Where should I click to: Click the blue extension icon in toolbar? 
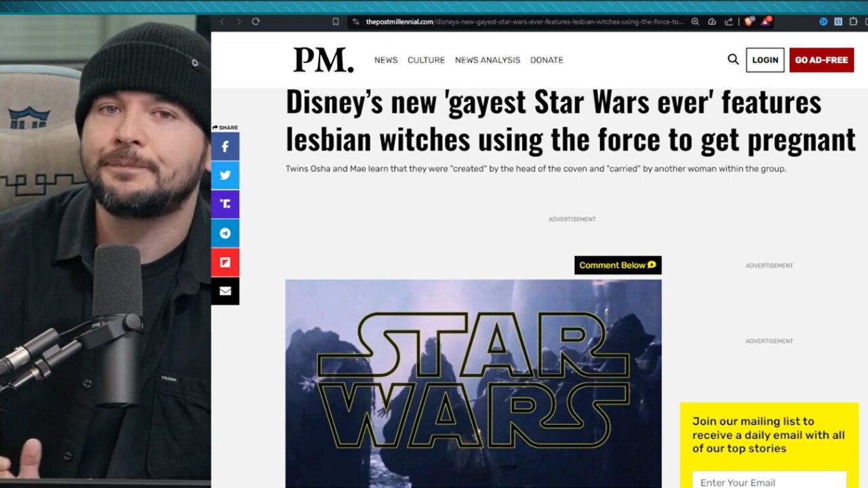[x=823, y=22]
